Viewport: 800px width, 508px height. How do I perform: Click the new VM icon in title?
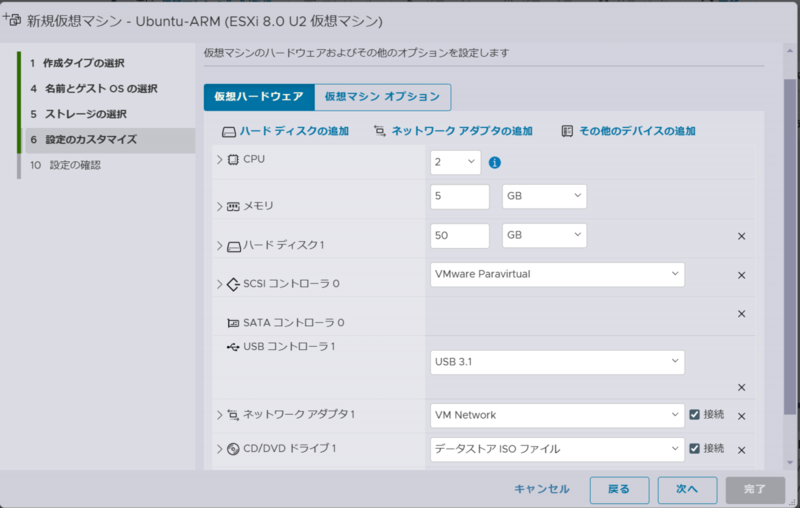(x=12, y=20)
